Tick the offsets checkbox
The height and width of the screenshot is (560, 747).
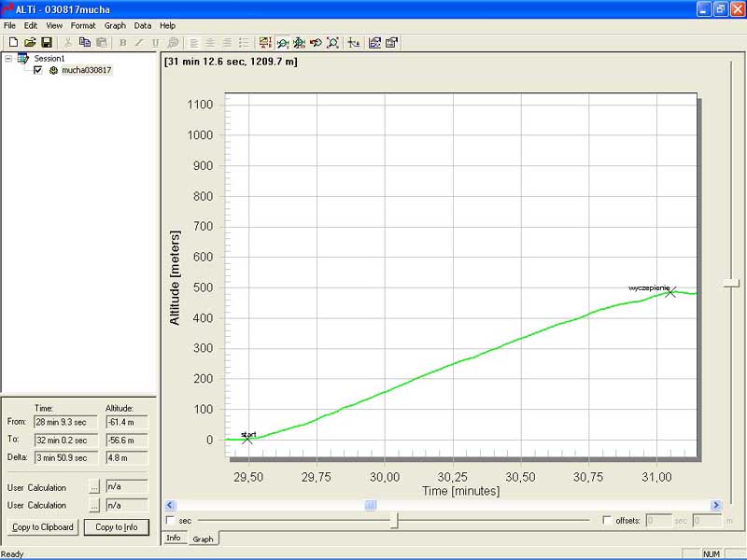[608, 520]
